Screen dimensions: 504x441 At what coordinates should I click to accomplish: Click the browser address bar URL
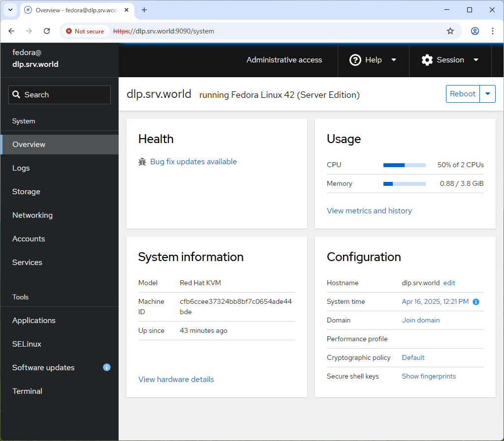click(163, 31)
